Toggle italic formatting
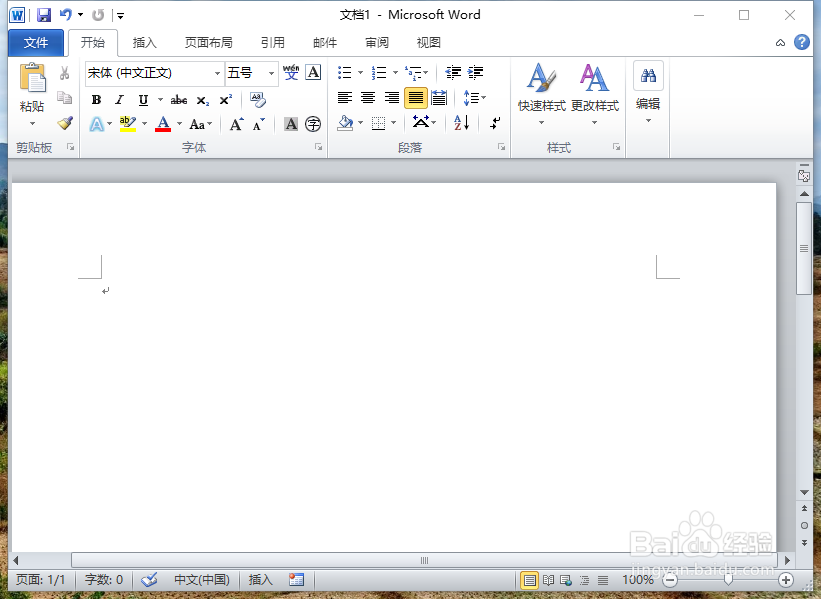The image size is (821, 599). click(x=118, y=99)
